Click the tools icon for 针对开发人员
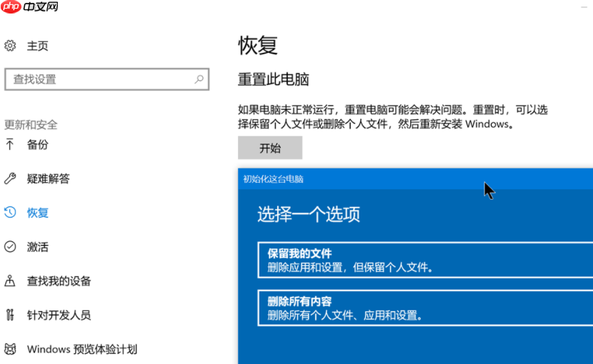 [10, 315]
